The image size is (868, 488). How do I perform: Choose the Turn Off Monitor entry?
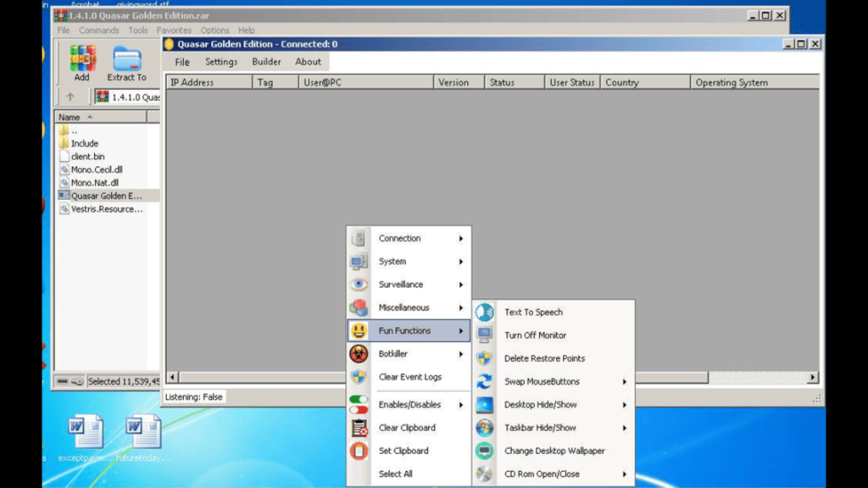coord(554,335)
